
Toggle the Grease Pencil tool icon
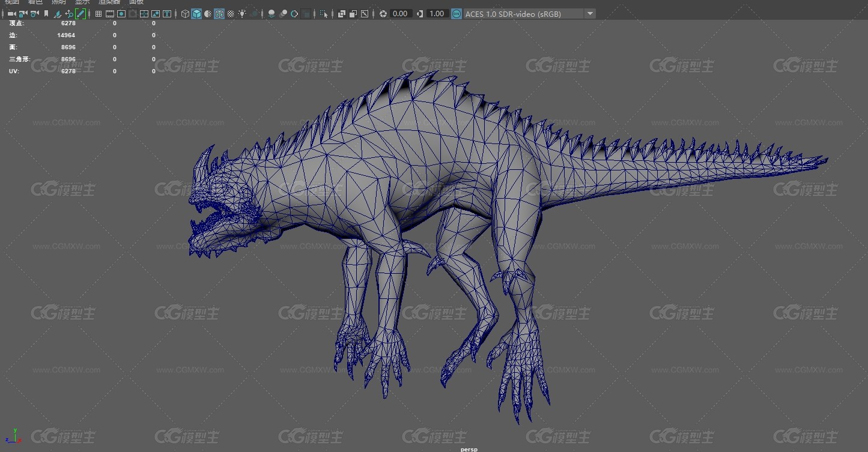coord(80,14)
